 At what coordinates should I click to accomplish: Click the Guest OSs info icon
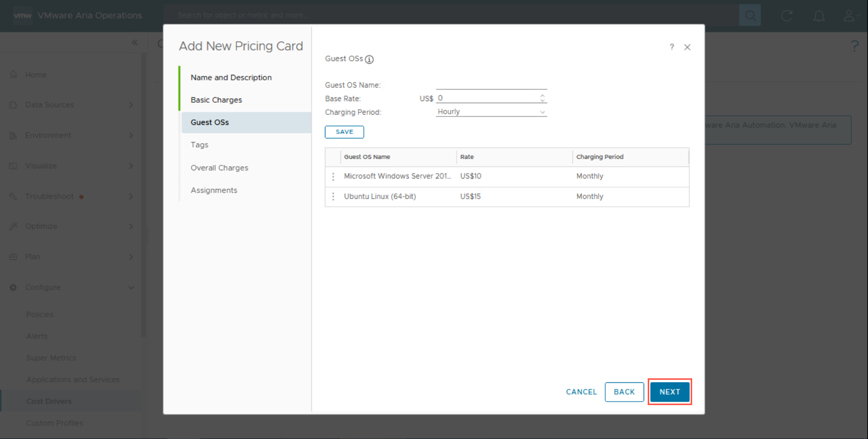coord(369,60)
